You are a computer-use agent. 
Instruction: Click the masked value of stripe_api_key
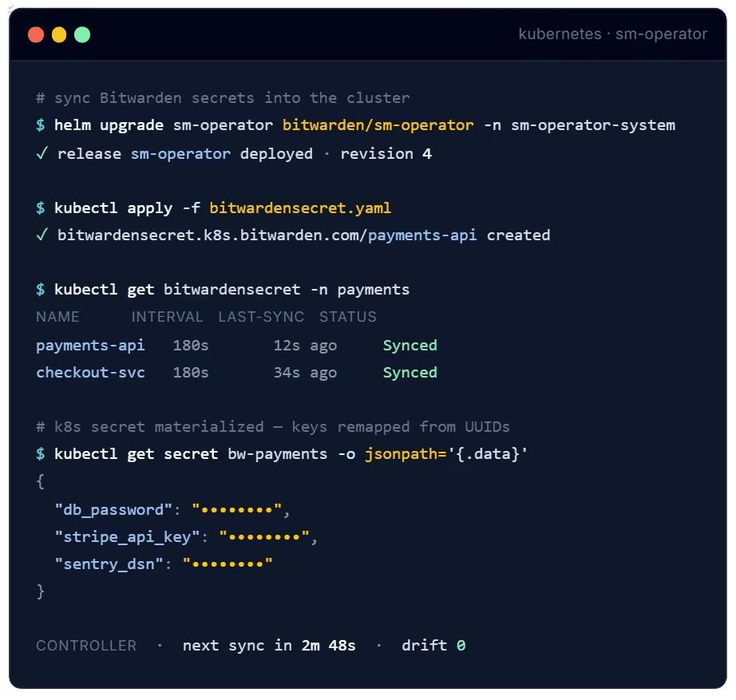click(264, 536)
